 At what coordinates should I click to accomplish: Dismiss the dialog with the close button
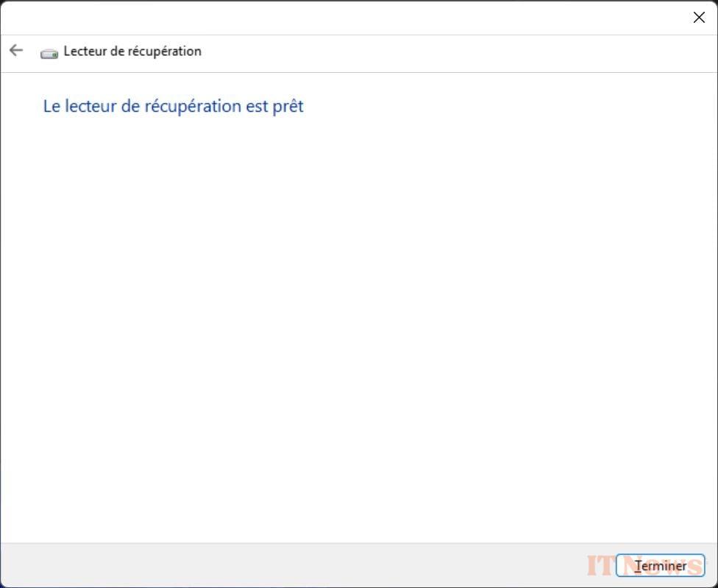698,17
